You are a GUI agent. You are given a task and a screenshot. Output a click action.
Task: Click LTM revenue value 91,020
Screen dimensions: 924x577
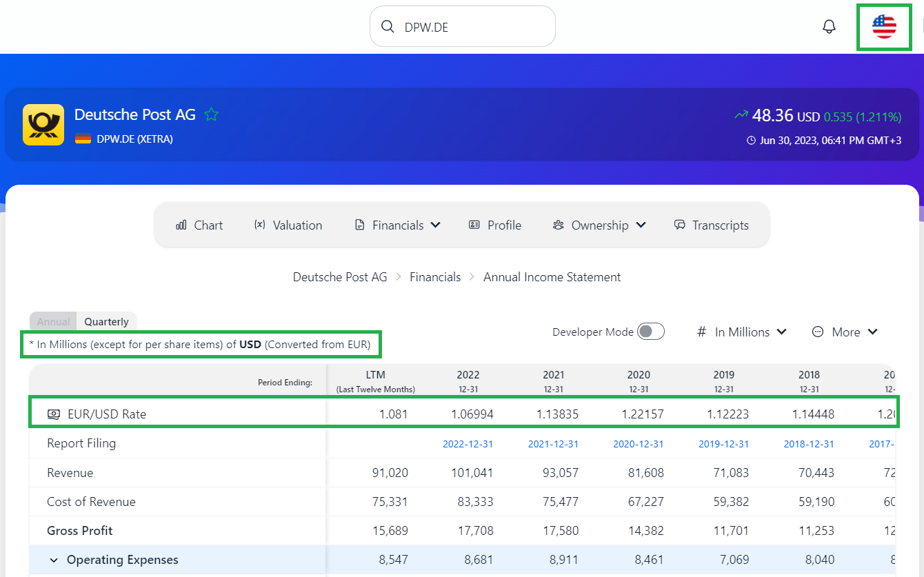pyautogui.click(x=390, y=473)
